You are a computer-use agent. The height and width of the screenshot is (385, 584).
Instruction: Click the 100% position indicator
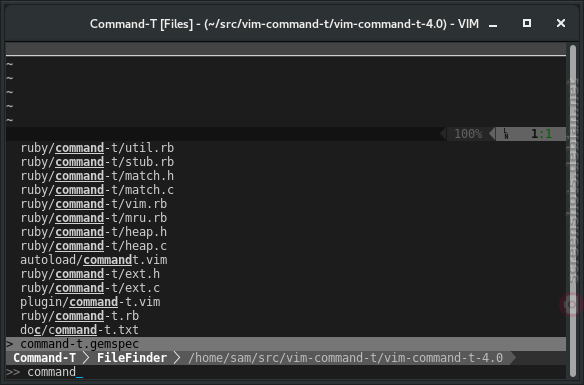468,134
